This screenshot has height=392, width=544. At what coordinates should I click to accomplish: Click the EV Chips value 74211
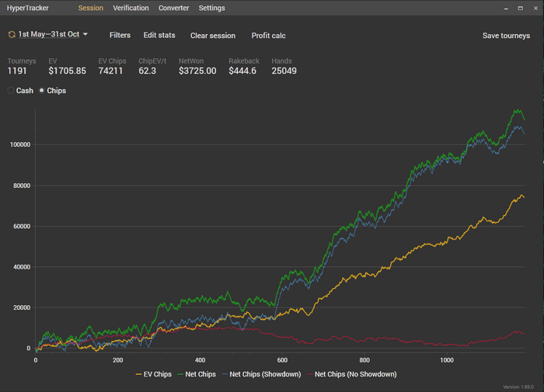110,71
